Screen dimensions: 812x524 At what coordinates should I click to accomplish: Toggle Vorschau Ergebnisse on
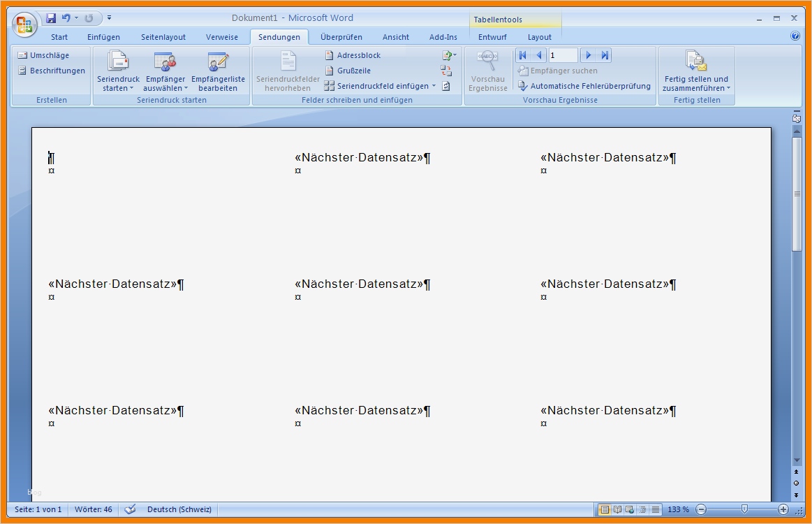(x=488, y=70)
